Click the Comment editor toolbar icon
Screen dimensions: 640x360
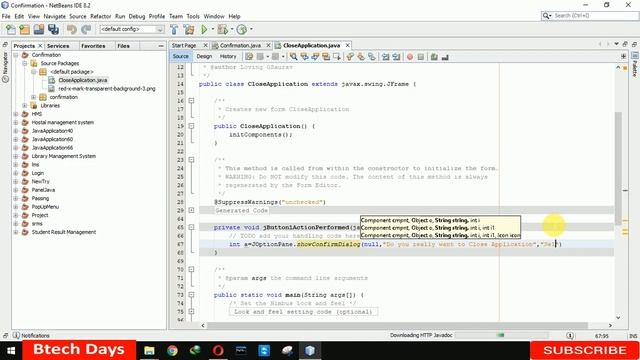coord(434,57)
